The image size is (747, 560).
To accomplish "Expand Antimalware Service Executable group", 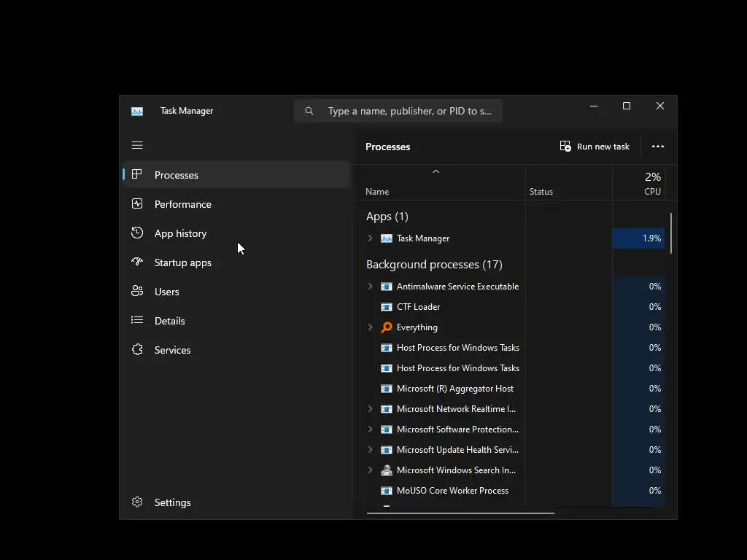I will pos(371,287).
